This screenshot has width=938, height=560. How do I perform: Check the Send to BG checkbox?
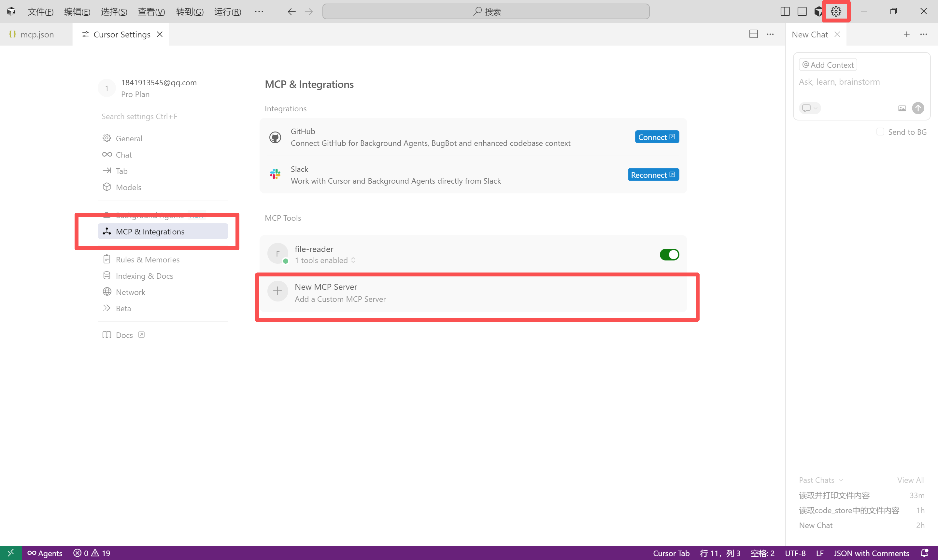click(x=880, y=132)
